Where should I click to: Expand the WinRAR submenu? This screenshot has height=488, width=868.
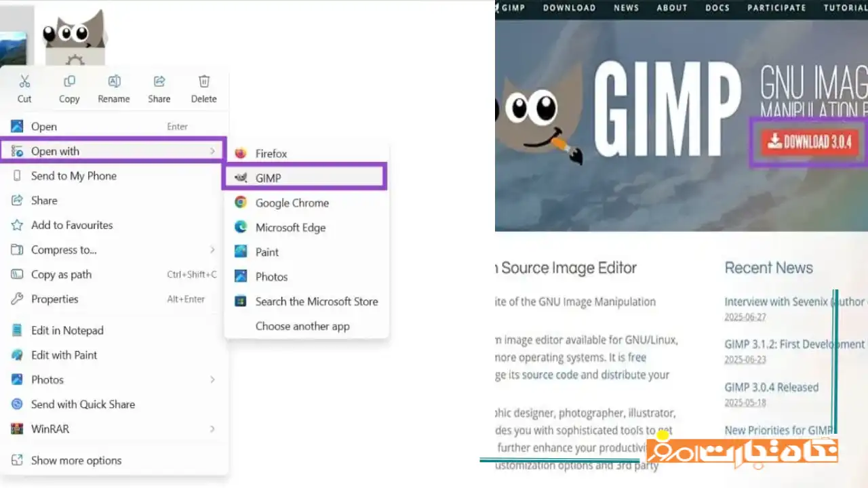click(x=212, y=429)
